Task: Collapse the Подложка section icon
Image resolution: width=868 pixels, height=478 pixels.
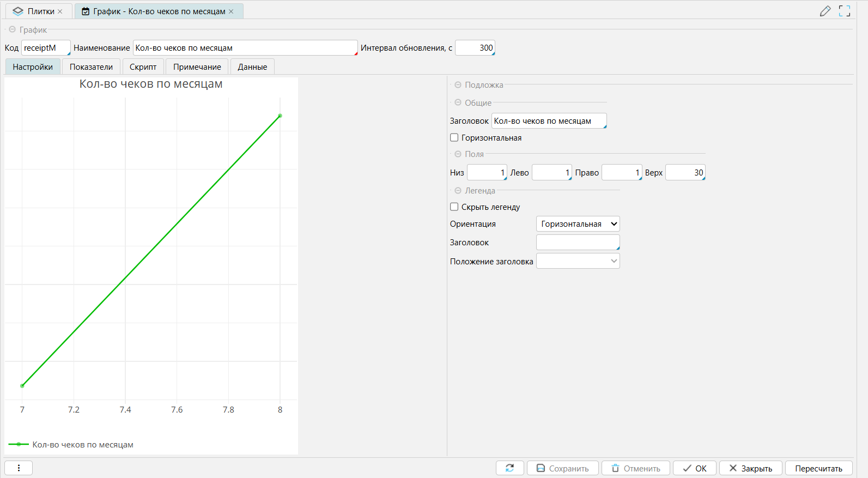Action: [458, 85]
